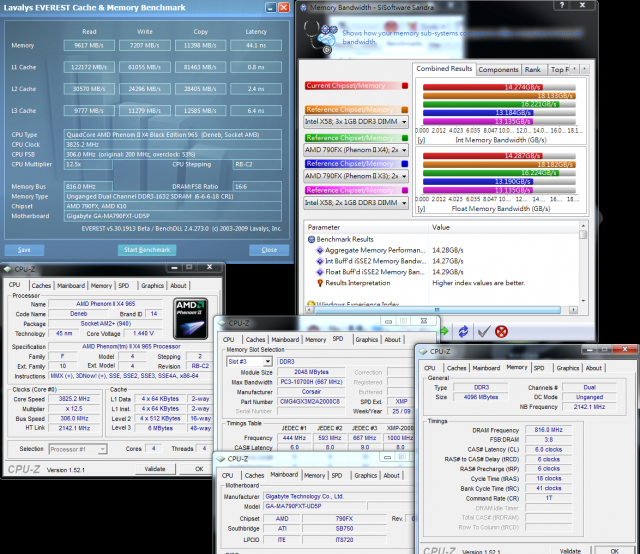Click the Memory Read 9617 MB/s value
The width and height of the screenshot is (640, 554).
pyautogui.click(x=89, y=45)
